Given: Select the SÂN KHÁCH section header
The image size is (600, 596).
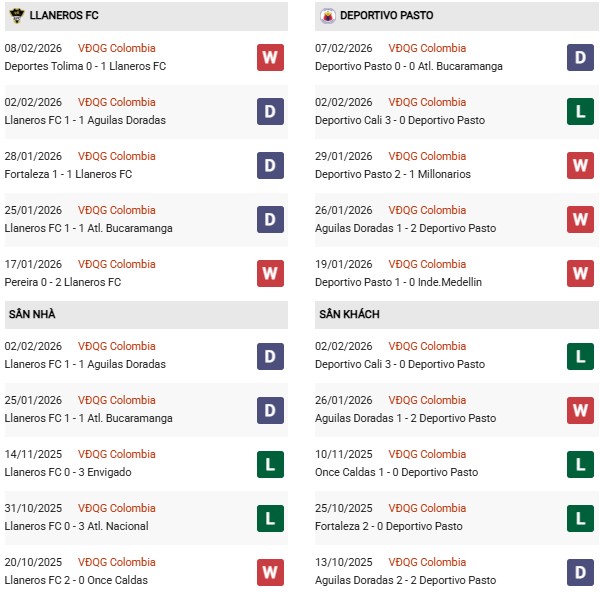Looking at the screenshot, I should click(x=349, y=314).
